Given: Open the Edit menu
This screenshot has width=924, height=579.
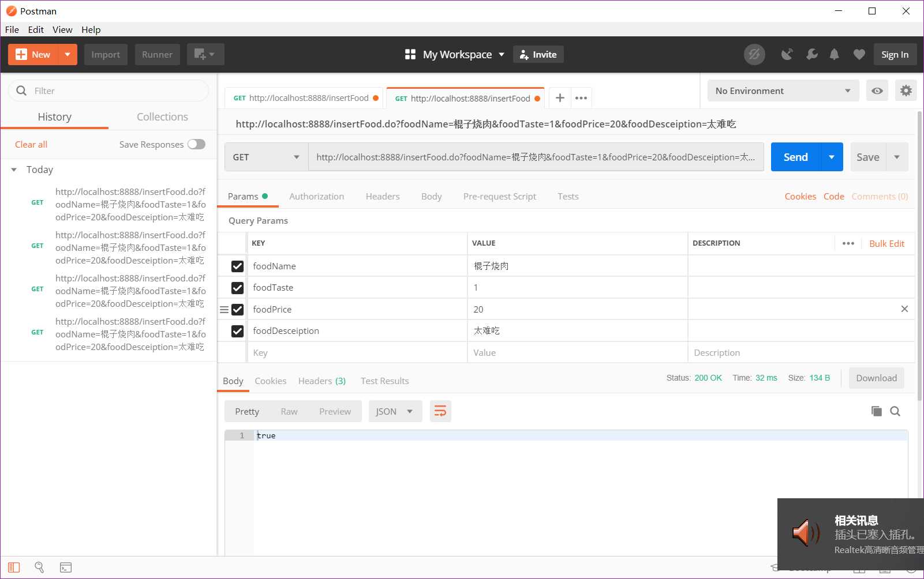Looking at the screenshot, I should 36,29.
